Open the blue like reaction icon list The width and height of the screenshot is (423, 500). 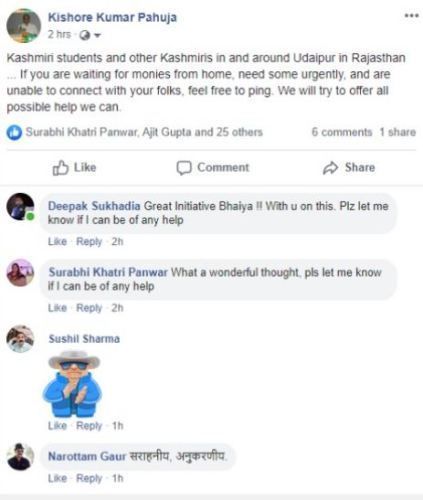pos(14,133)
